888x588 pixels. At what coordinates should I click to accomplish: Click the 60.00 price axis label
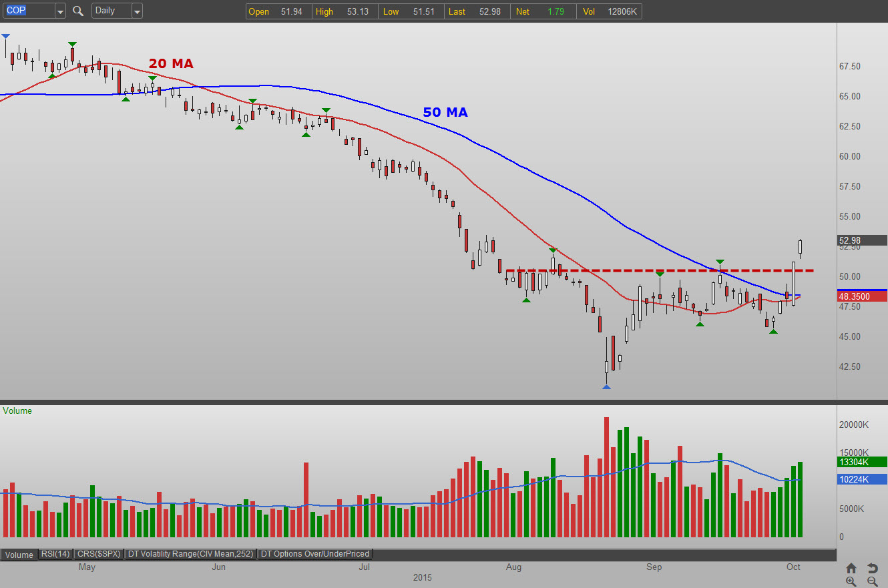[849, 156]
